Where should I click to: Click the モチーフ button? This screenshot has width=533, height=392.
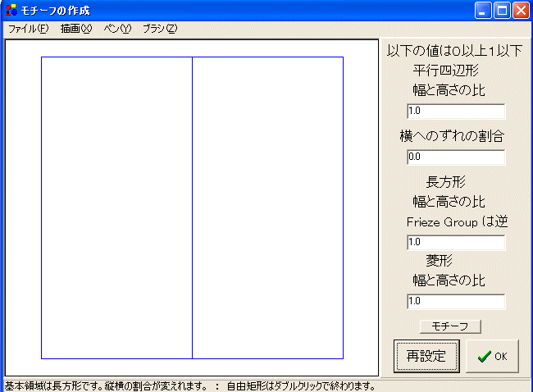click(x=450, y=326)
